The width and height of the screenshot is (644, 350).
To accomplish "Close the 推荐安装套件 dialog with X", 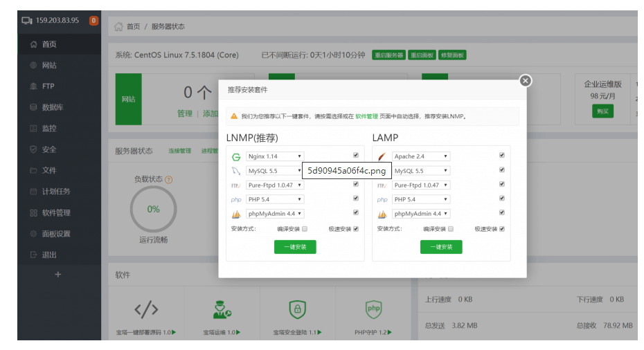I will pyautogui.click(x=526, y=81).
